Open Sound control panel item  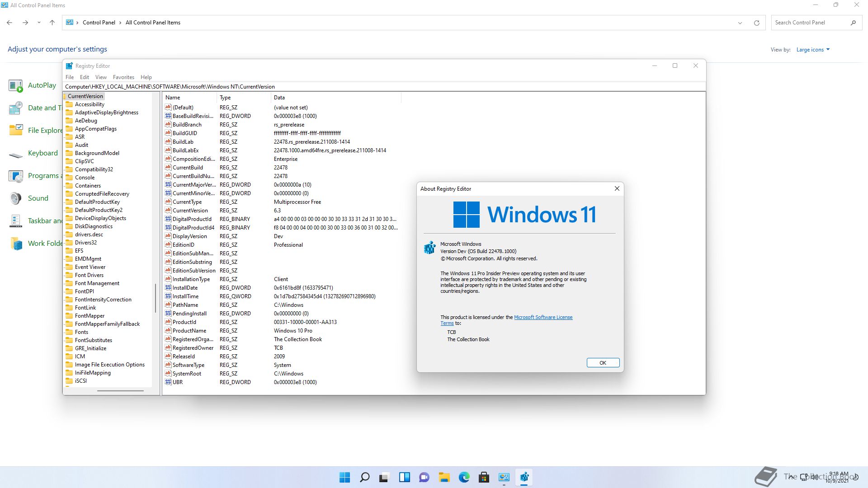16,198
